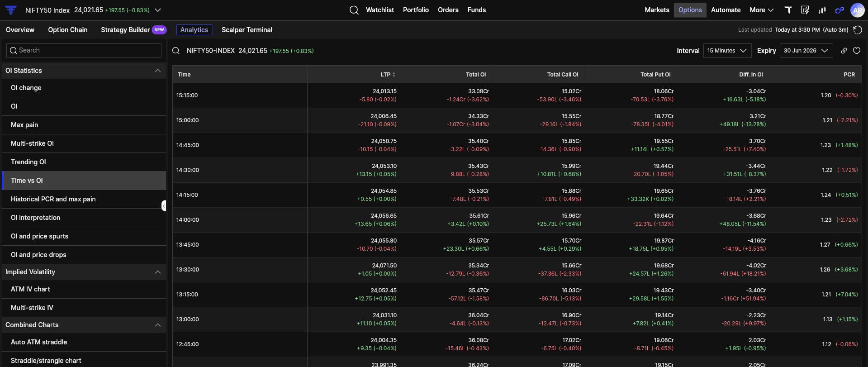
Task: Switch to the Option Chain tab
Action: point(68,30)
